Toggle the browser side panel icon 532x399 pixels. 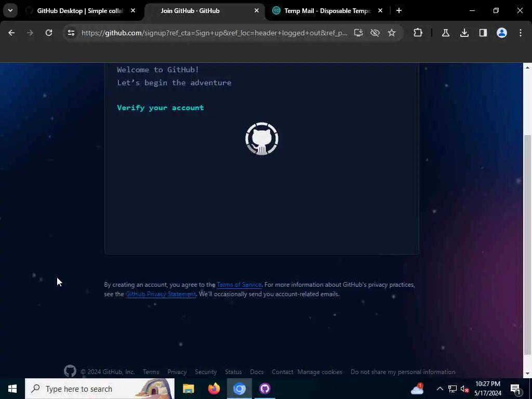pyautogui.click(x=483, y=33)
